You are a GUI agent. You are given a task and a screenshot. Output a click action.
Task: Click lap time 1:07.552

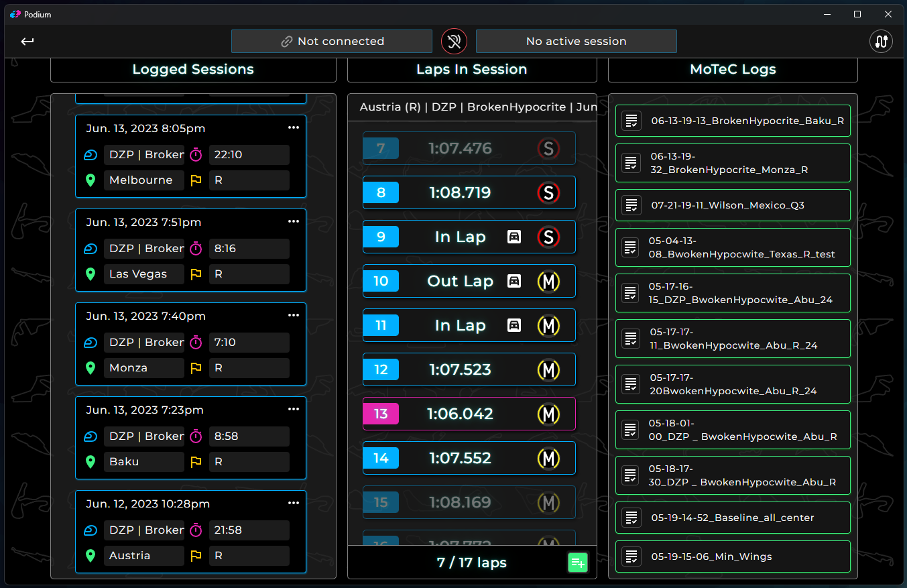click(x=460, y=458)
